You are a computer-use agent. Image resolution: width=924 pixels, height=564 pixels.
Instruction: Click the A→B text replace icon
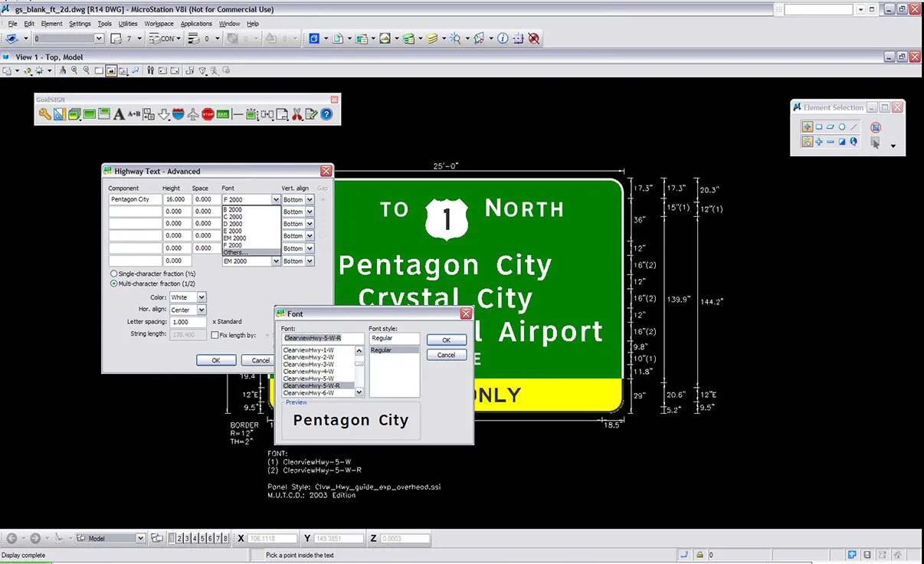click(x=134, y=114)
